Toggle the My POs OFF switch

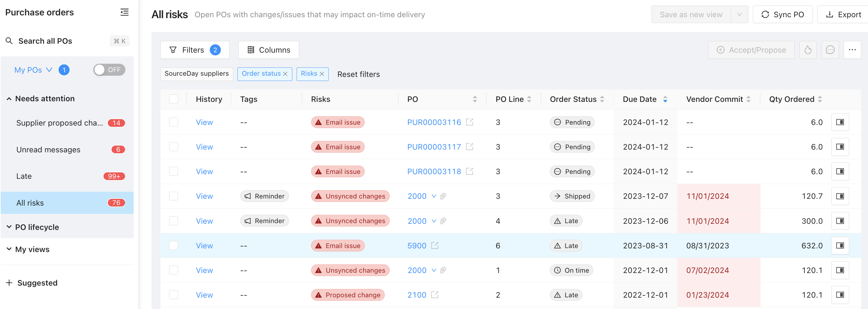109,70
